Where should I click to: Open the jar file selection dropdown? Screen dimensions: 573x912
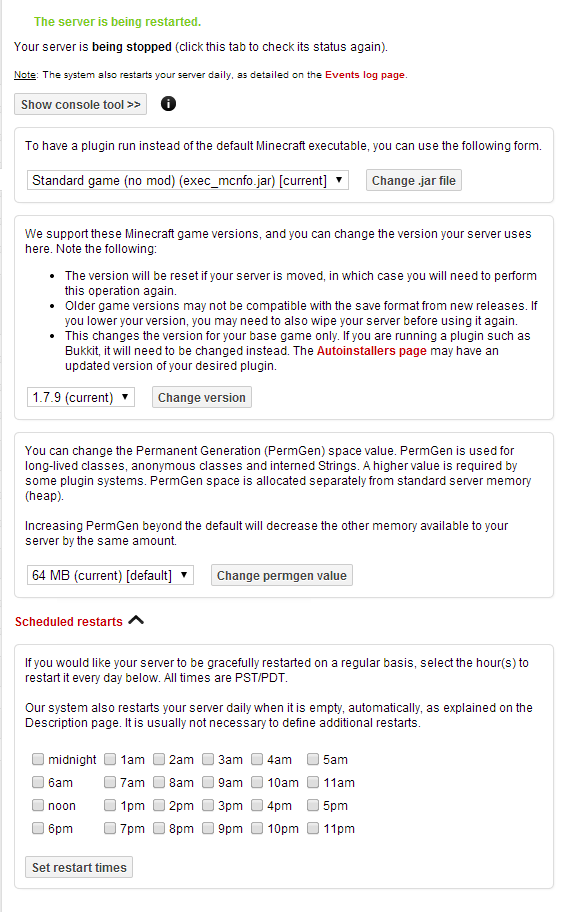coord(188,180)
